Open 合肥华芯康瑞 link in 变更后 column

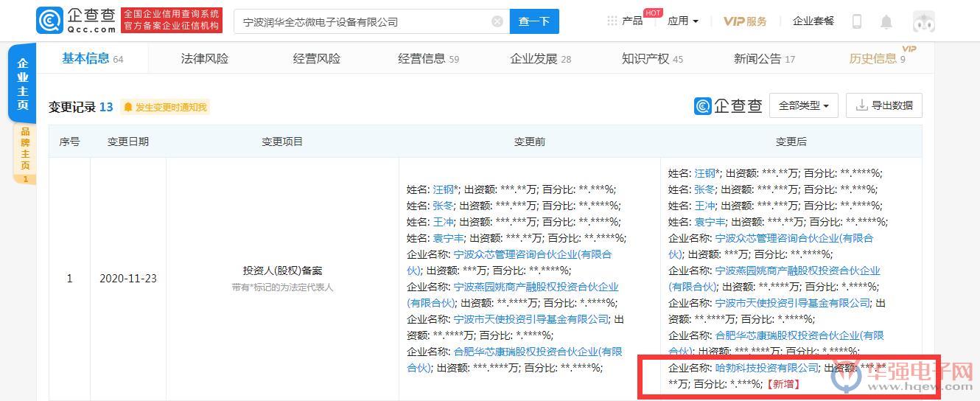pos(777,343)
